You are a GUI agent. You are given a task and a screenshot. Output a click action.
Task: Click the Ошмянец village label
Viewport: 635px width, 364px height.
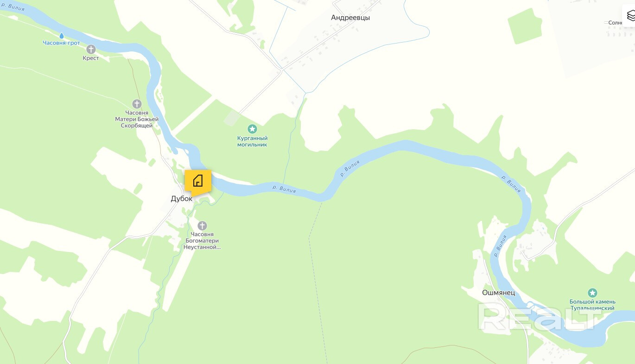(498, 293)
